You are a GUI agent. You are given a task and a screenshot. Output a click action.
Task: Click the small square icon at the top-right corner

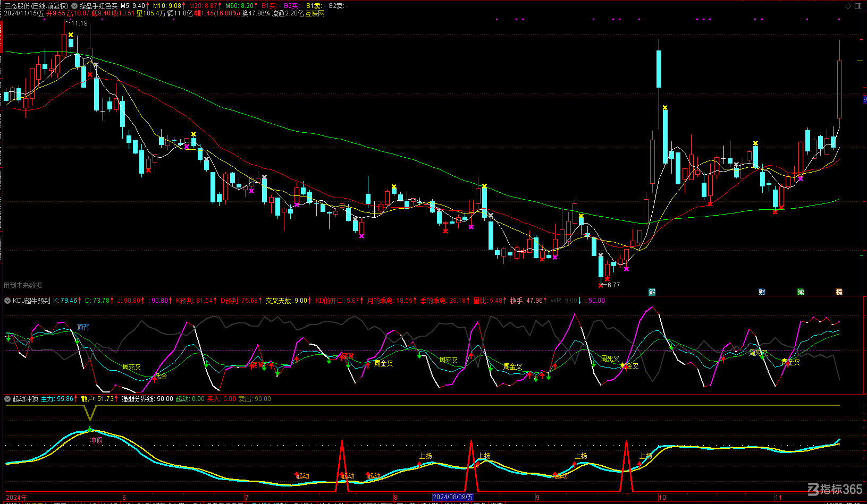(857, 6)
